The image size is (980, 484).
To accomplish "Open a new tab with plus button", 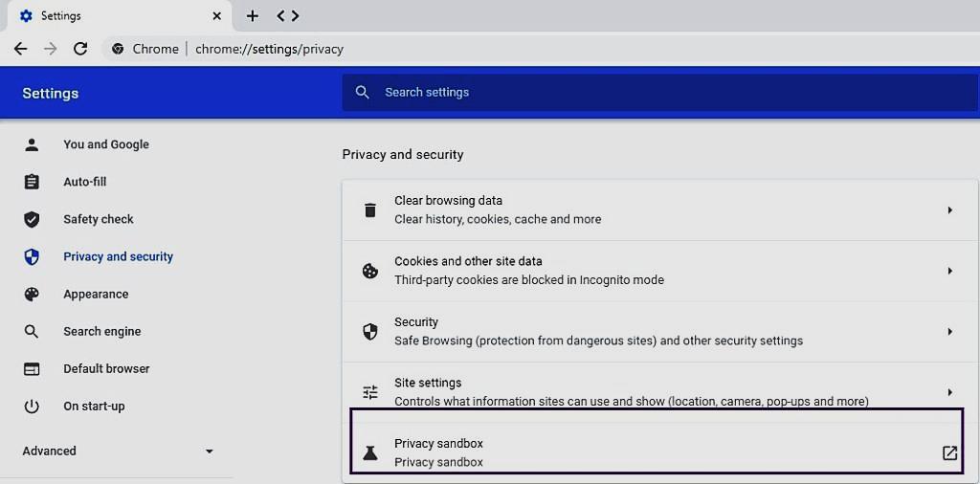I will click(252, 16).
